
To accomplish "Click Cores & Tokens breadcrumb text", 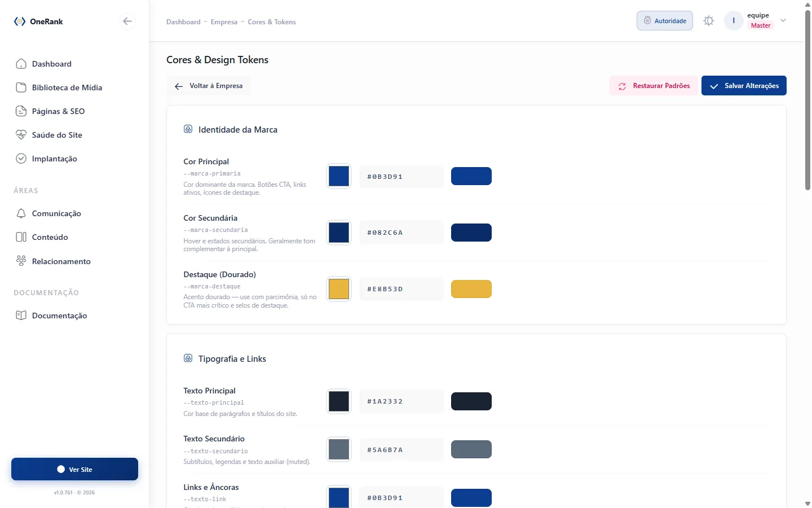I will [x=272, y=22].
